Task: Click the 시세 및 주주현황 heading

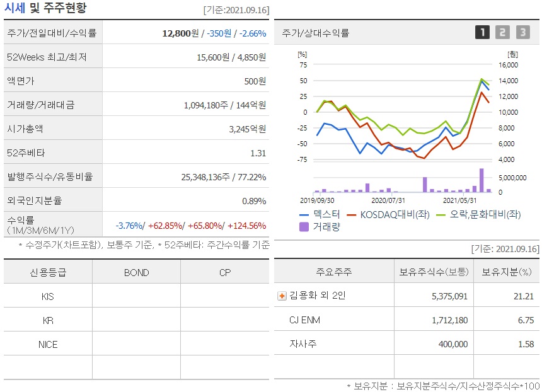Action: [x=45, y=8]
